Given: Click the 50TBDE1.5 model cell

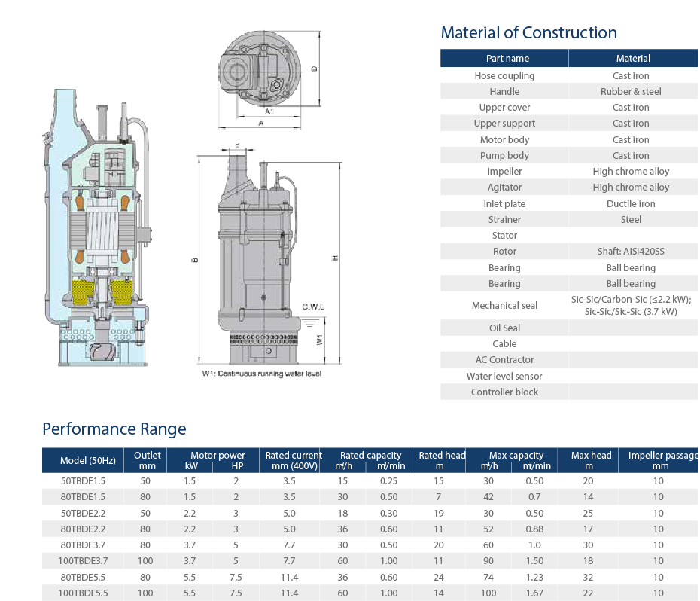Looking at the screenshot, I should tap(83, 480).
